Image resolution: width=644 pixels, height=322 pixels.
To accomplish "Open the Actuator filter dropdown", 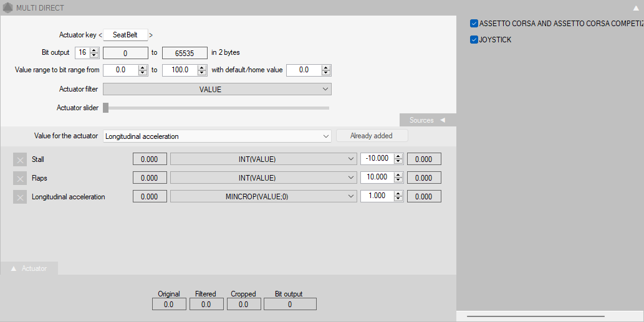I will [x=217, y=90].
